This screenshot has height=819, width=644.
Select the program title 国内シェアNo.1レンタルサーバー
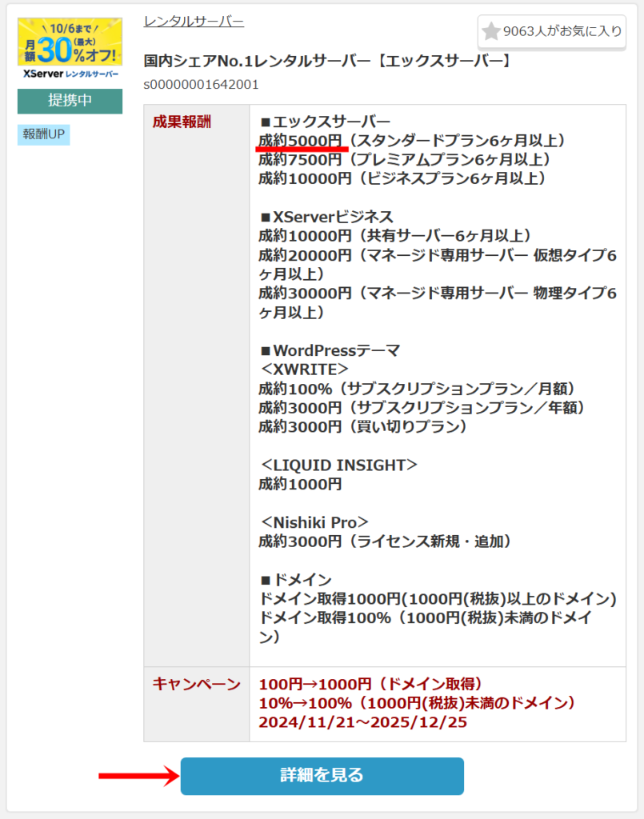pos(328,61)
